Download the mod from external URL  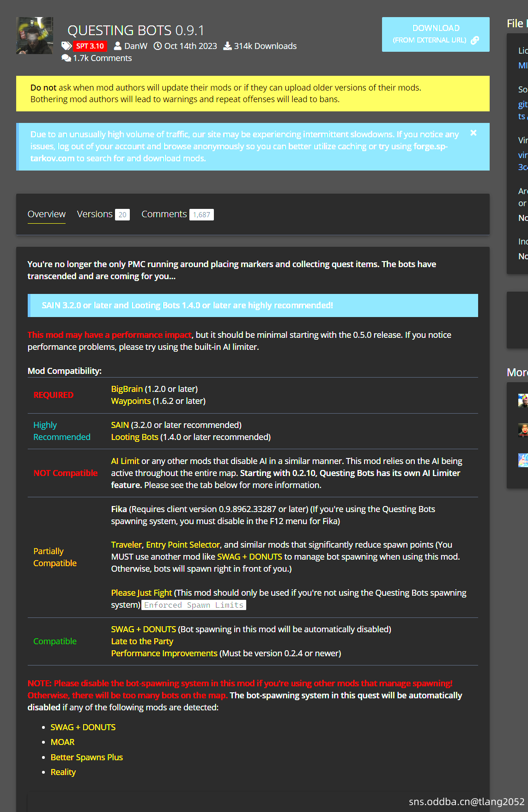pos(436,34)
